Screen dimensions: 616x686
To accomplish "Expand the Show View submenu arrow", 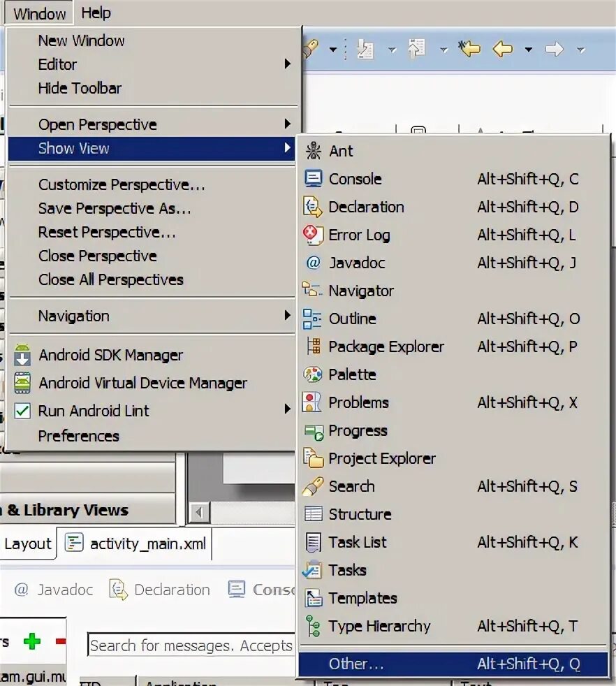I will tap(288, 148).
